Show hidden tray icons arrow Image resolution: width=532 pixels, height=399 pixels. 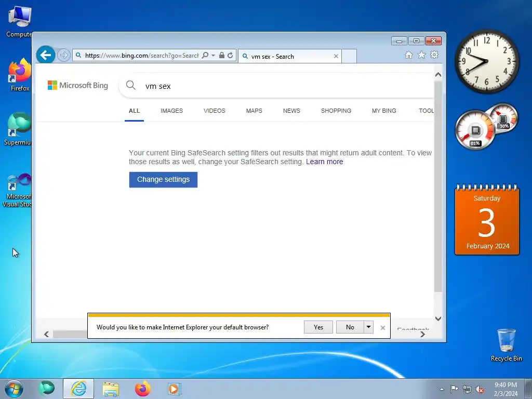[x=442, y=389]
